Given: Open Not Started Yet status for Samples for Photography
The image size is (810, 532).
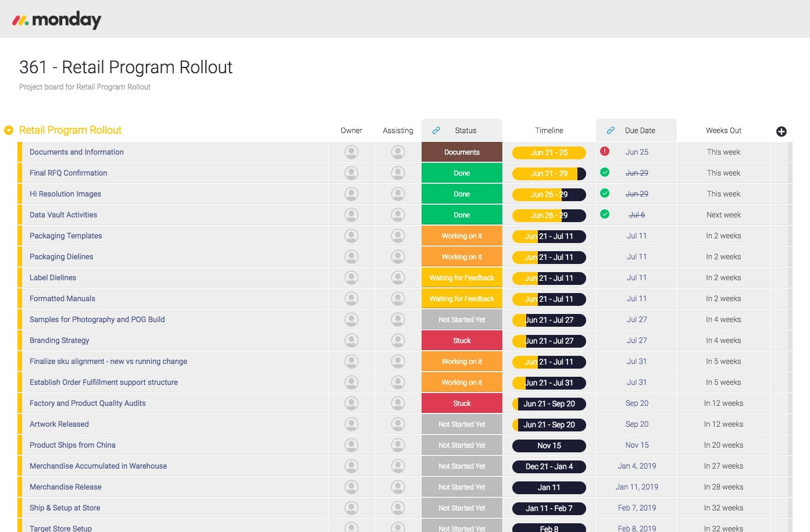Looking at the screenshot, I should point(462,319).
